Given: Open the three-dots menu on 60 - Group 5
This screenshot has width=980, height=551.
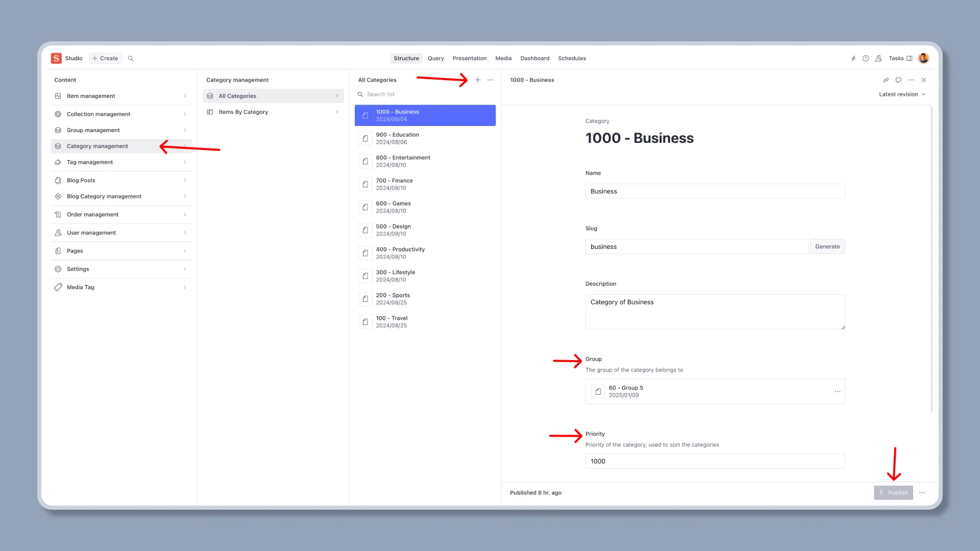Looking at the screenshot, I should 837,391.
